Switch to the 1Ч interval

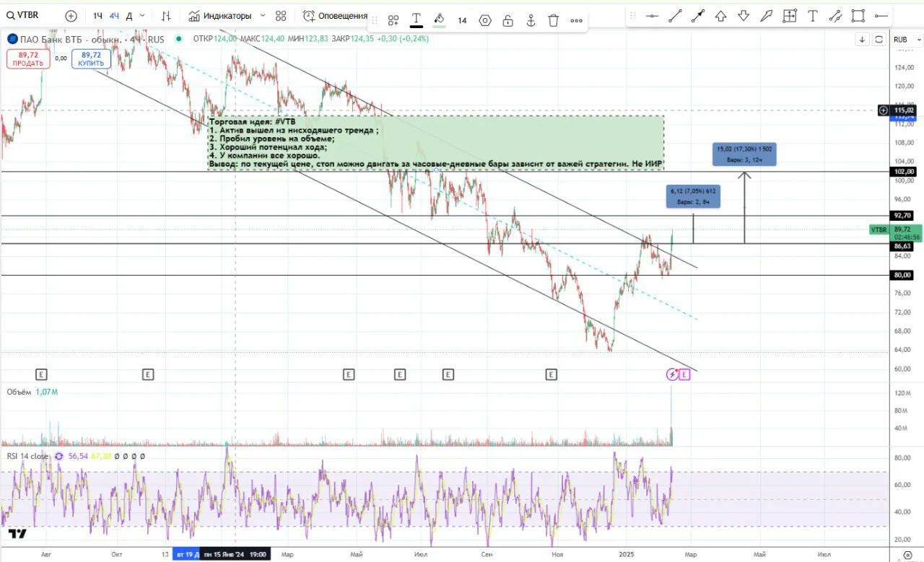click(x=97, y=16)
